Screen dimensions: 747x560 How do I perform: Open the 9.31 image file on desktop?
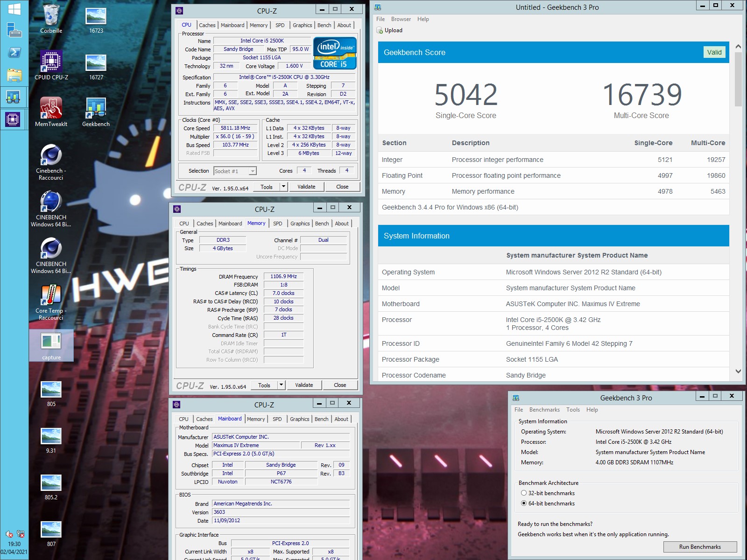coord(51,440)
